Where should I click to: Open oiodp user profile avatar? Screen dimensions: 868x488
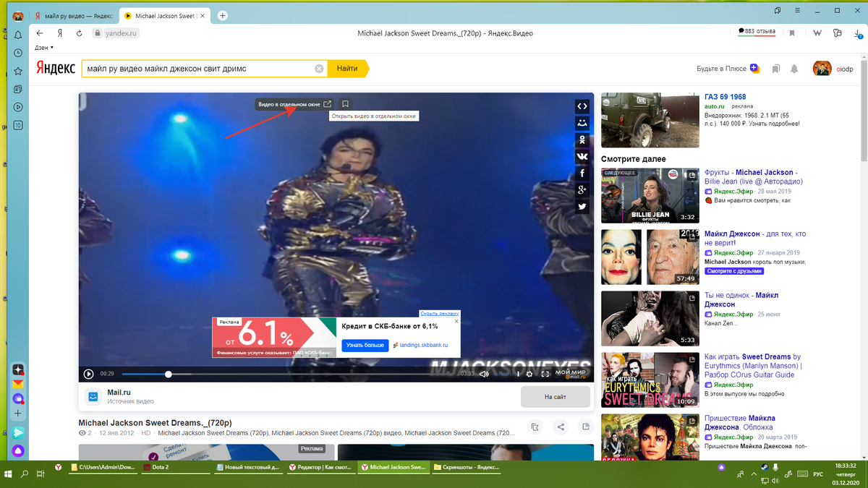click(822, 69)
